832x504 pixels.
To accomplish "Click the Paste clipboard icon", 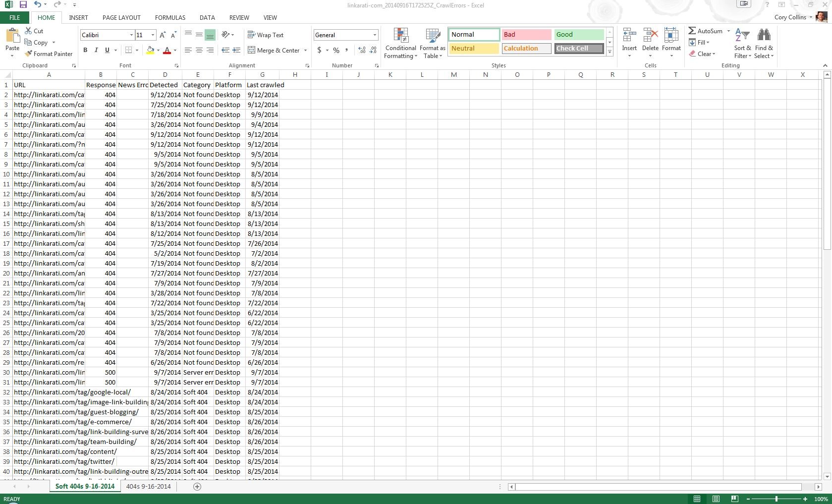I will pos(12,36).
